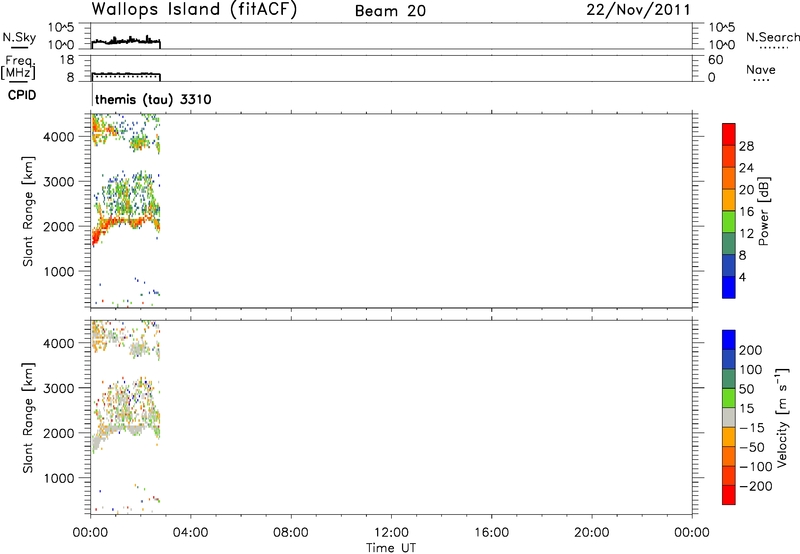800x554 pixels.
Task: Click the 100 label on the velocity colorbar
Action: [751, 370]
